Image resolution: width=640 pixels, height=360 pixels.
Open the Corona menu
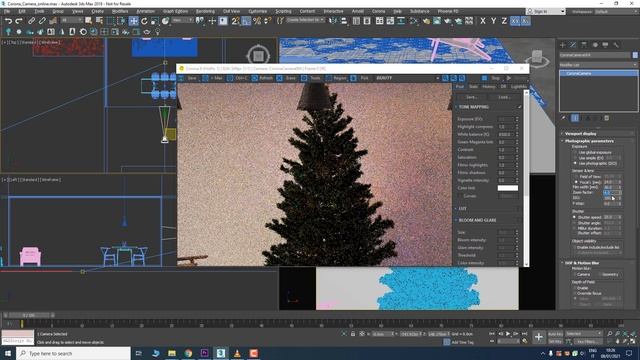[378, 11]
